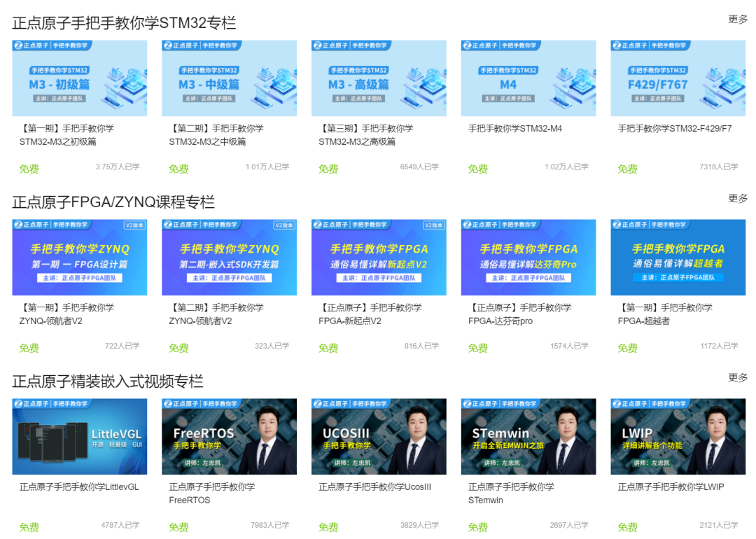Open title 正点原子手把手教你学LWIP
This screenshot has height=539, width=756.
pos(671,487)
